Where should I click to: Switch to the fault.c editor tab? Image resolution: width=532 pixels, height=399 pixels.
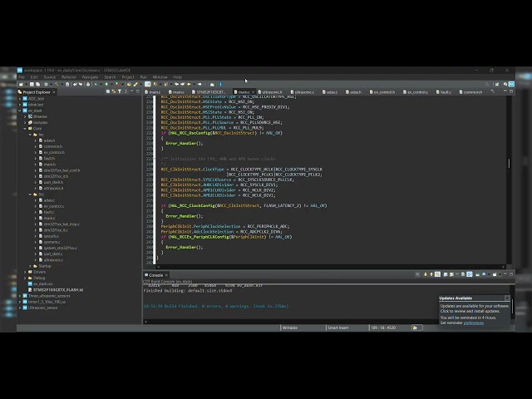point(443,92)
